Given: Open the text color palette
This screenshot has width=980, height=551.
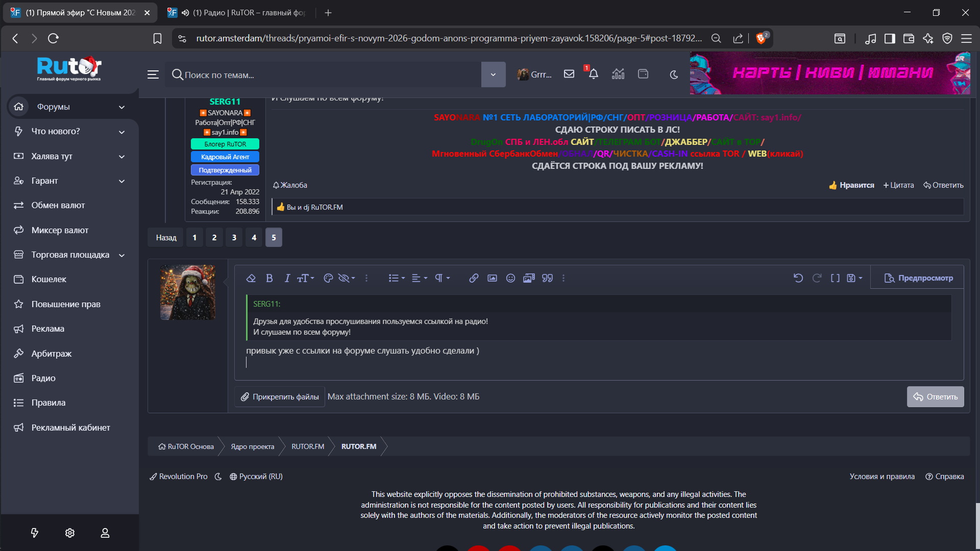Looking at the screenshot, I should [328, 278].
